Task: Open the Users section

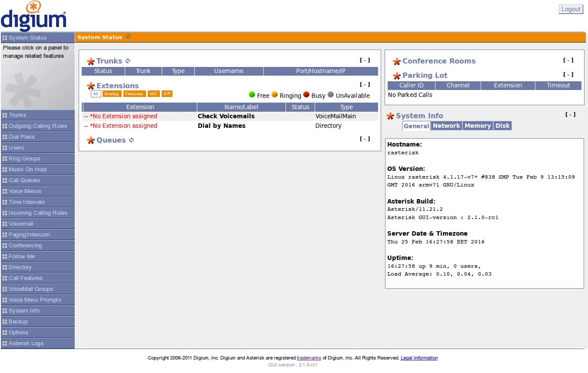Action: (x=37, y=148)
